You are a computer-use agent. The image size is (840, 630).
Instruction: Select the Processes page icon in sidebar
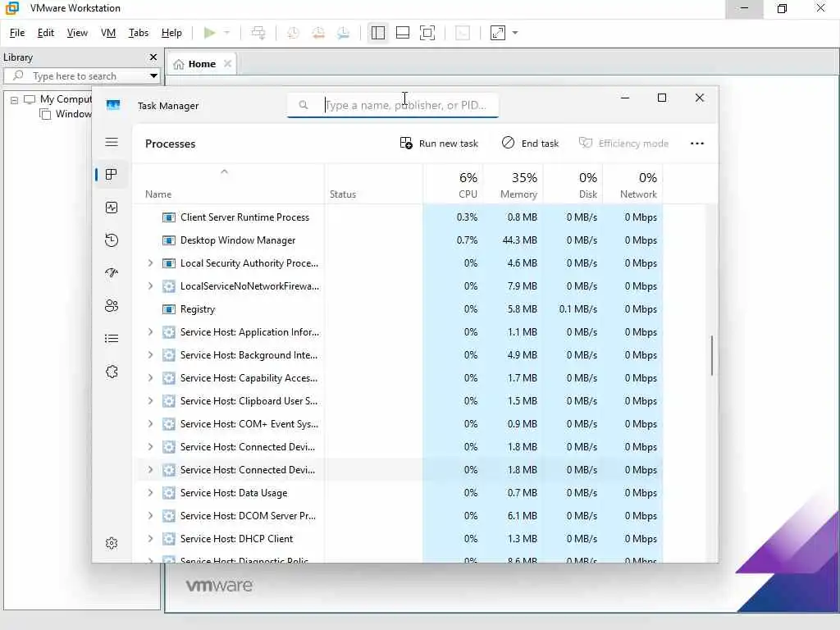point(112,175)
